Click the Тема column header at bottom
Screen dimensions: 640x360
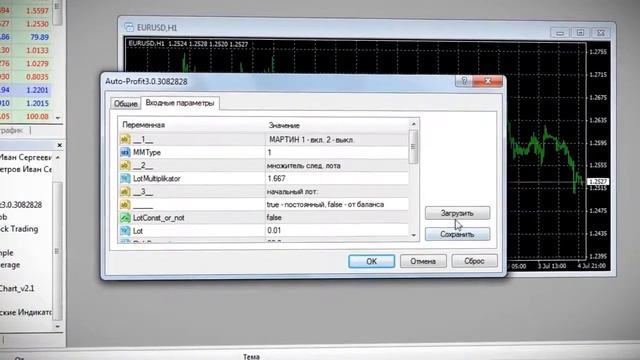tap(251, 357)
